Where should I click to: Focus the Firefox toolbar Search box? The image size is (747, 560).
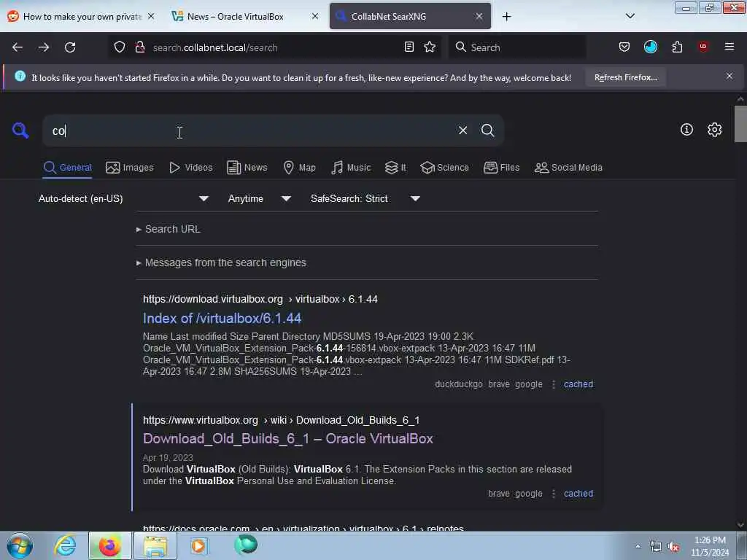pos(517,47)
